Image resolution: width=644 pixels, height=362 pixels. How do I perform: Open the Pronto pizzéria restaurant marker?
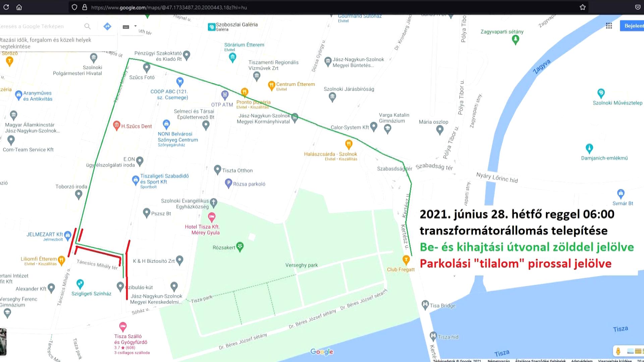tap(245, 92)
